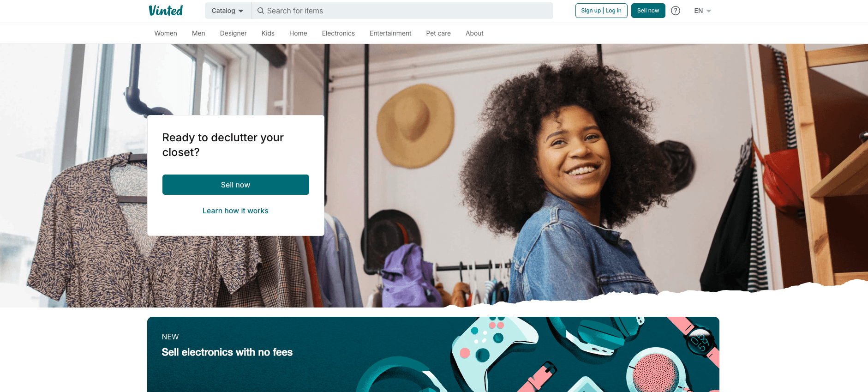Open the help question mark icon
Image resolution: width=868 pixels, height=392 pixels.
[x=676, y=11]
